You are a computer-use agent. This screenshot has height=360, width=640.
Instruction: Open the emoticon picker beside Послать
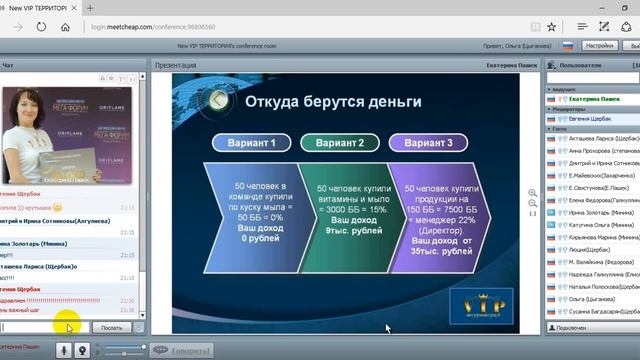139,328
